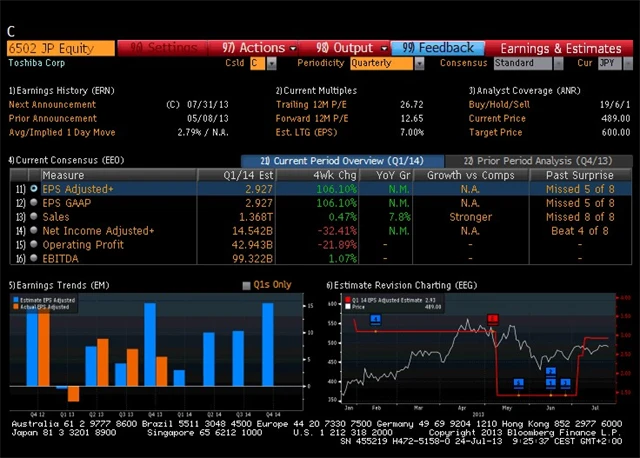The height and width of the screenshot is (458, 640).
Task: Click the Buy/Hold/Sell value 19/6/1
Action: click(x=615, y=104)
